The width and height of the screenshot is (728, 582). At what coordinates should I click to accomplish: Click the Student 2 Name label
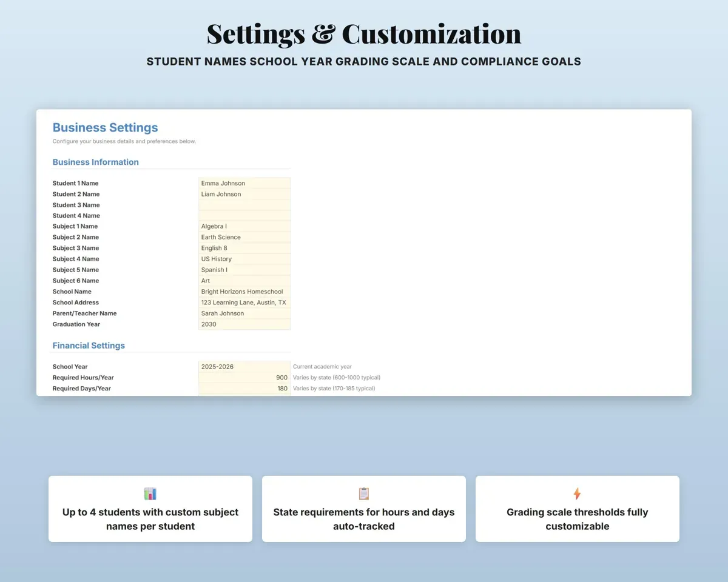(x=76, y=194)
